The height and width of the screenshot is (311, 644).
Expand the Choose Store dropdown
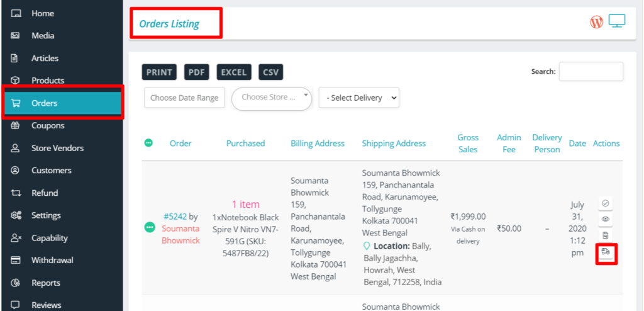tap(272, 98)
